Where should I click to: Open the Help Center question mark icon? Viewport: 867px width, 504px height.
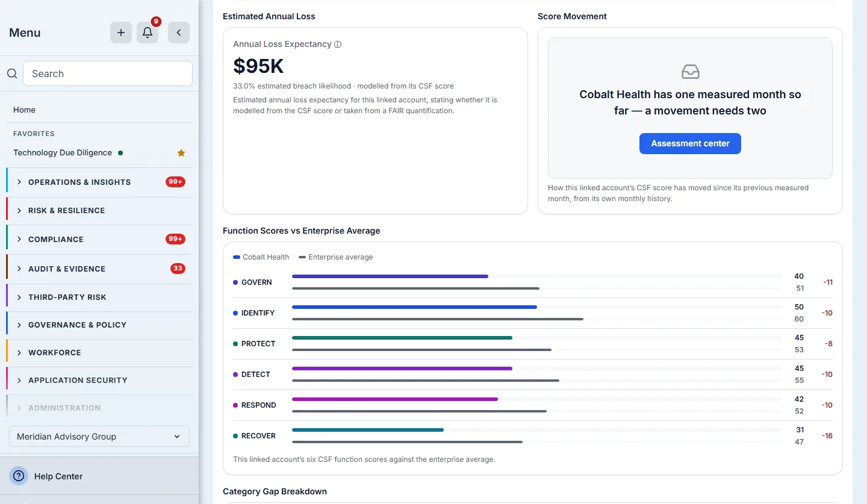[19, 476]
